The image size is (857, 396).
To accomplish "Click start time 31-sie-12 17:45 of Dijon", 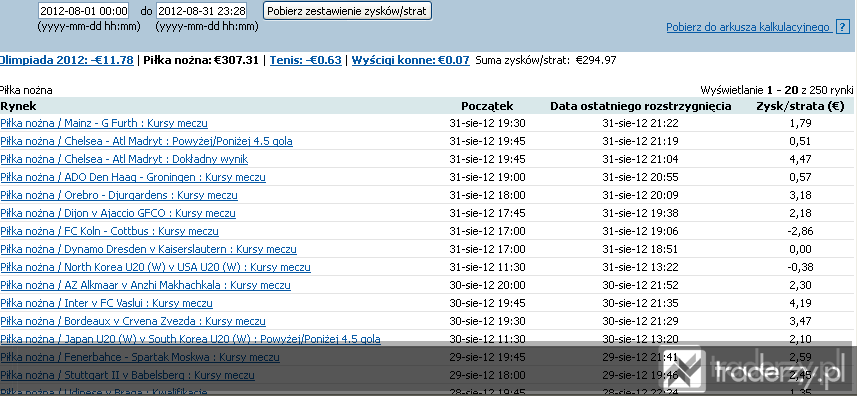I will [x=488, y=214].
